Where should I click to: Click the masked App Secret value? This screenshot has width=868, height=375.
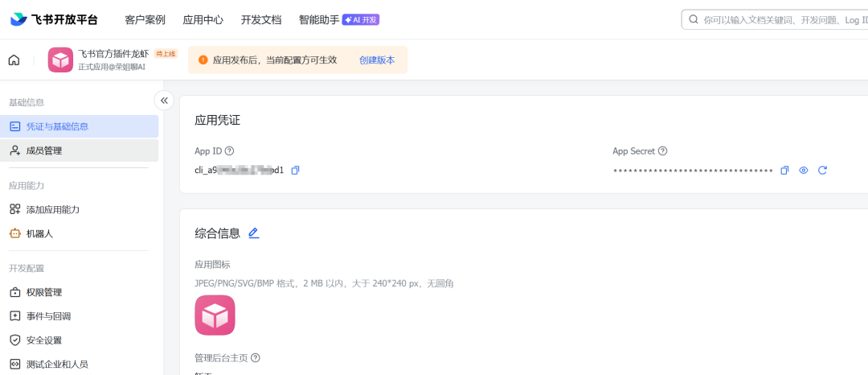click(x=693, y=171)
